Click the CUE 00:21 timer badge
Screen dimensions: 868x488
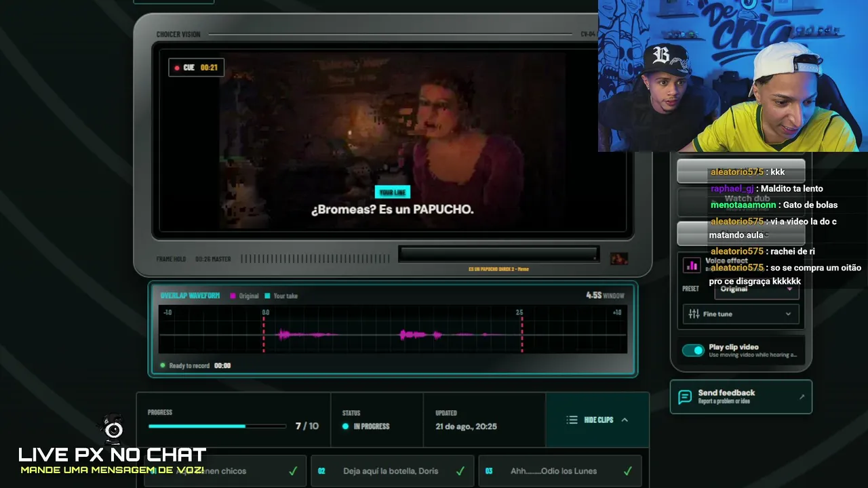coord(196,68)
